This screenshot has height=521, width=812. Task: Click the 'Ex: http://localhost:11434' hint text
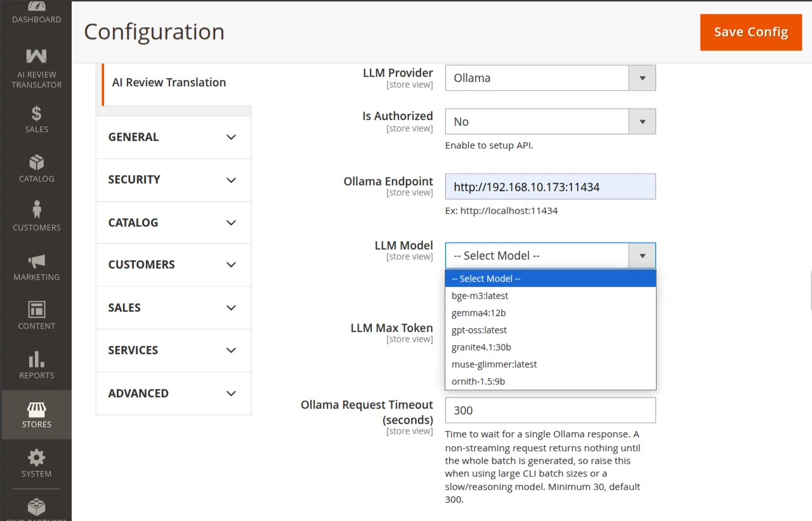coord(501,211)
